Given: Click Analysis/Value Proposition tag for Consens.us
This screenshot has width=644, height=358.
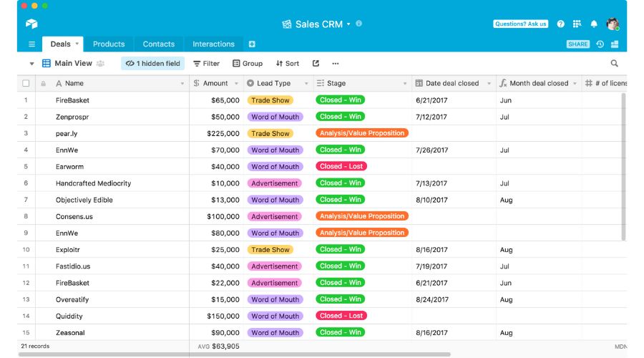Looking at the screenshot, I should click(x=362, y=216).
